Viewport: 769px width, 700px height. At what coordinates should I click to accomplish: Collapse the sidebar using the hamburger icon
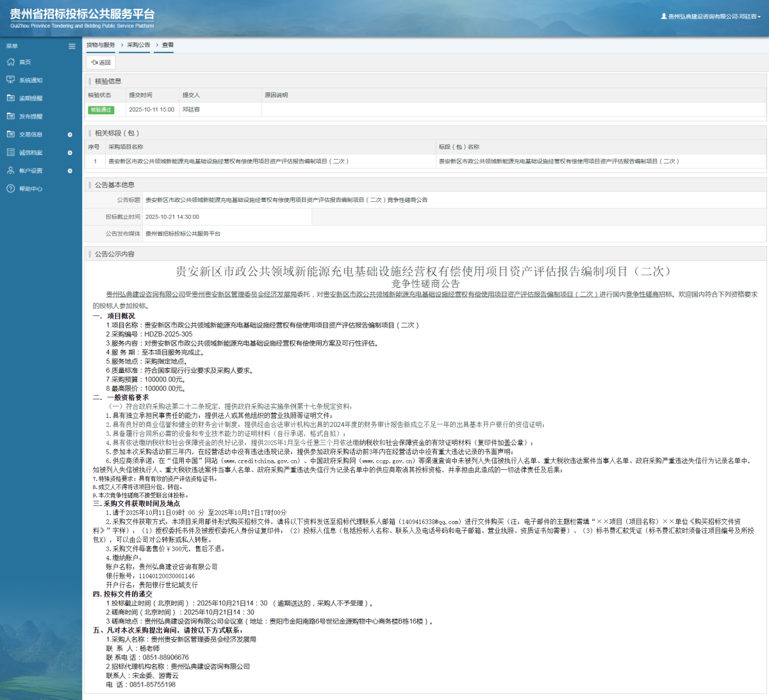tap(72, 46)
